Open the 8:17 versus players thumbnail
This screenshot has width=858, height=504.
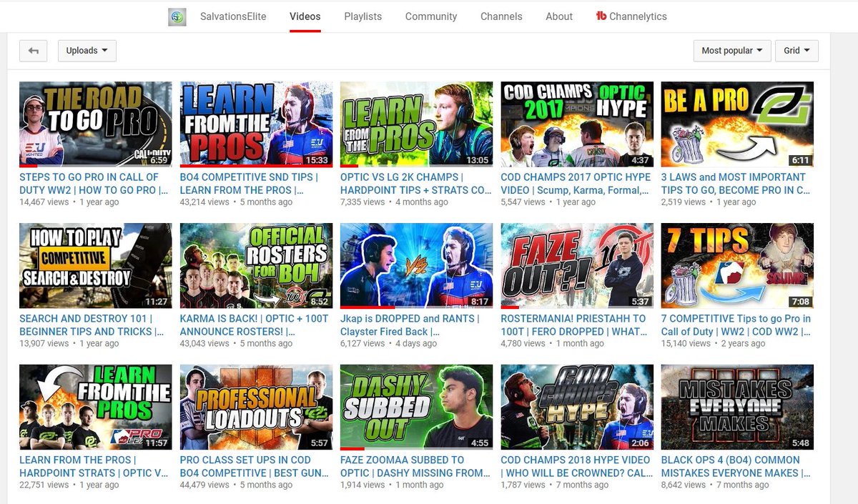click(x=416, y=266)
